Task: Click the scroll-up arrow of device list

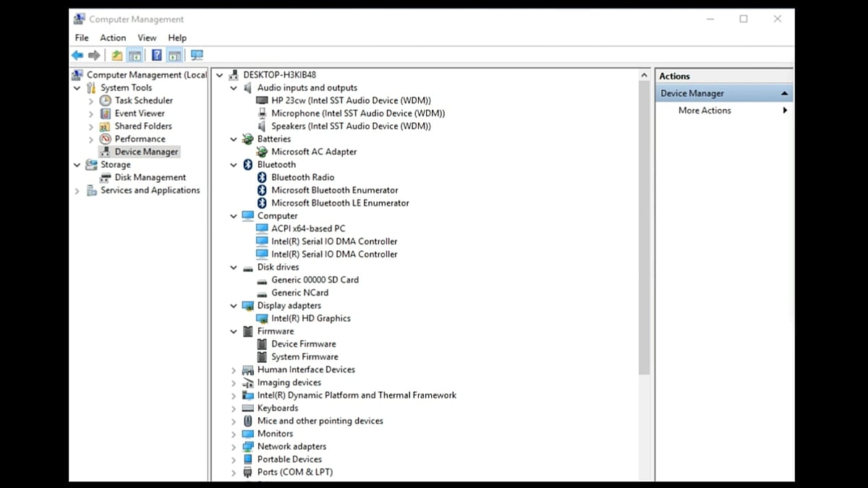Action: pyautogui.click(x=644, y=75)
